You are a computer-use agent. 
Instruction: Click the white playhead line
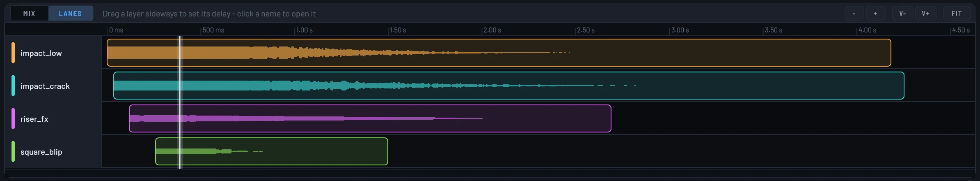pyautogui.click(x=180, y=102)
